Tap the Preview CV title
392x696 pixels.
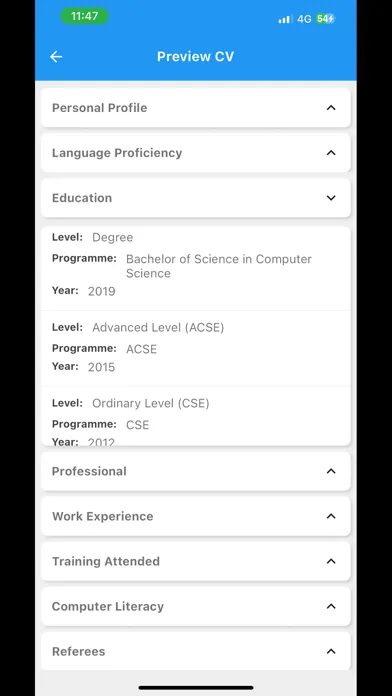tap(195, 56)
